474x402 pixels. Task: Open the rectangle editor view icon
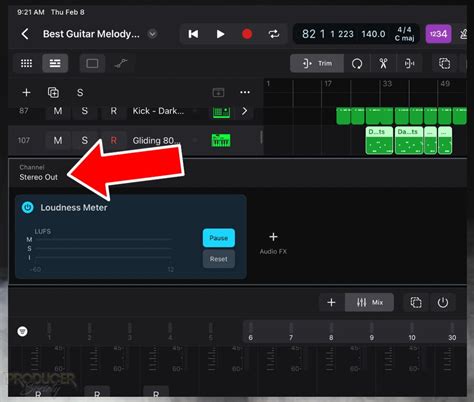(x=92, y=63)
